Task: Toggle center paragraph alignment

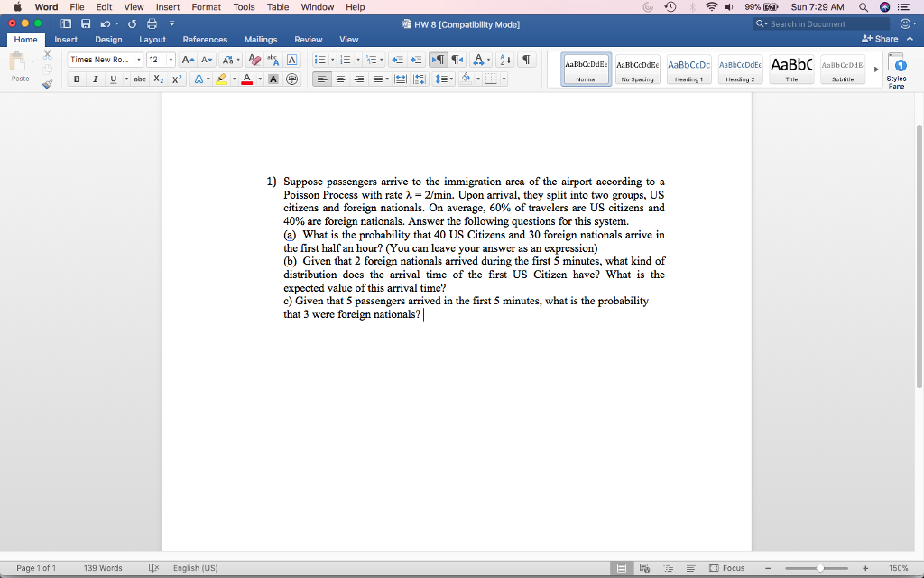Action: [339, 79]
